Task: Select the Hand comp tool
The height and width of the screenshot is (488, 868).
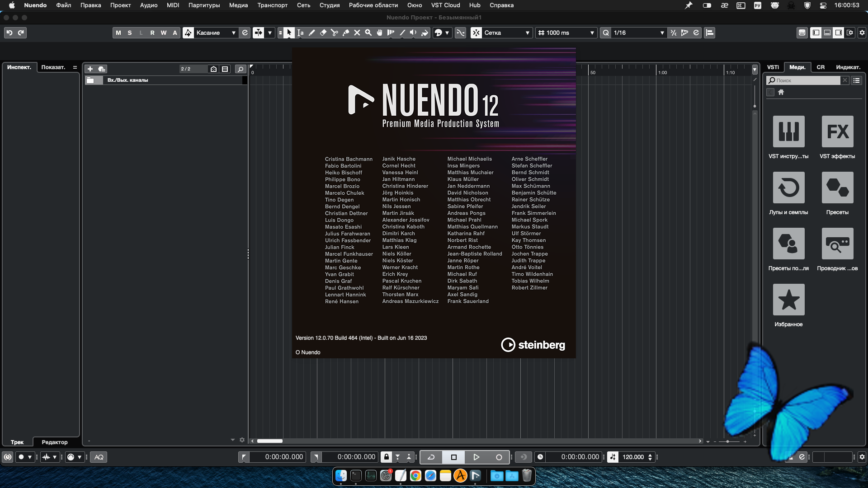Action: click(x=380, y=33)
